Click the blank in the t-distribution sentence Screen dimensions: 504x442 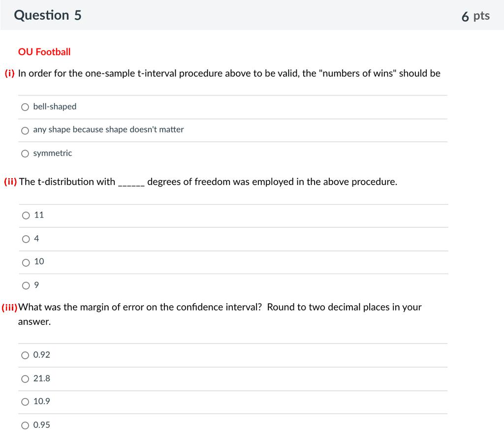click(x=131, y=183)
